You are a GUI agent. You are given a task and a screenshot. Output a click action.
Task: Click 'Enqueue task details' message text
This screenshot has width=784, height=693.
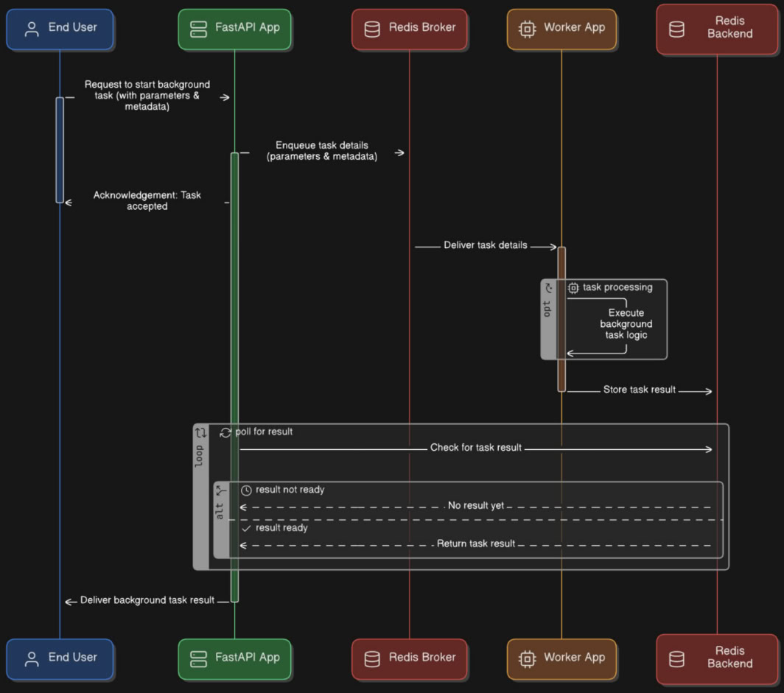(322, 151)
